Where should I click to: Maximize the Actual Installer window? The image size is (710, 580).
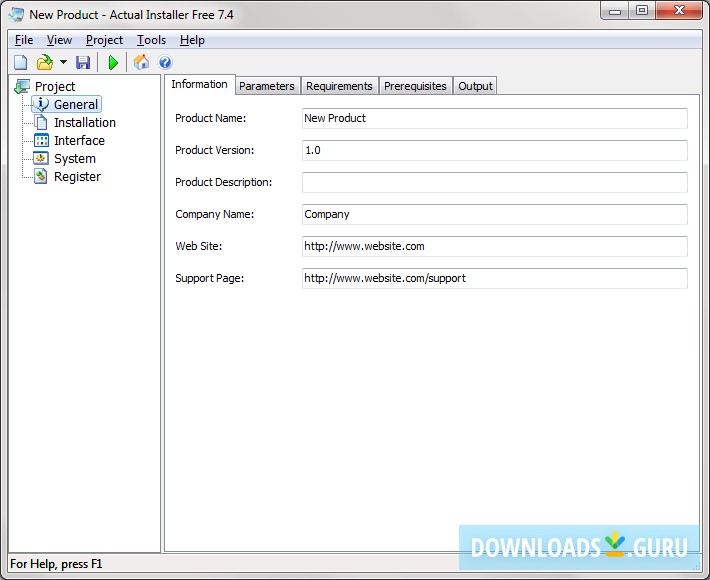(x=642, y=10)
